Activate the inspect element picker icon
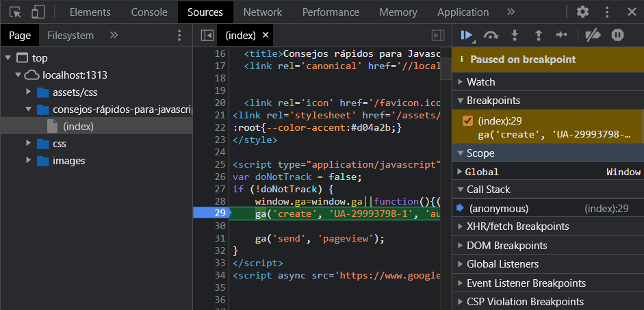644x310 pixels. point(15,12)
